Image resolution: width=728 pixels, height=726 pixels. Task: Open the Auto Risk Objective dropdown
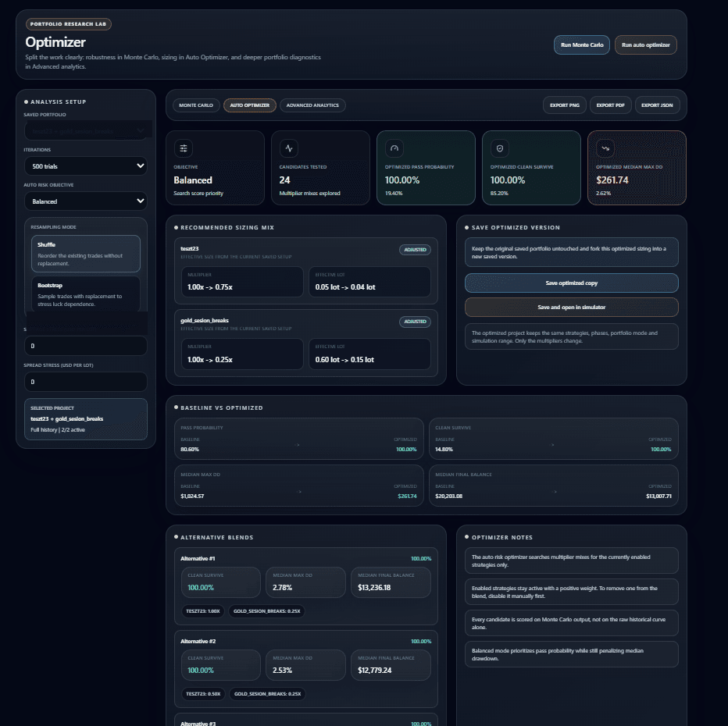point(85,201)
